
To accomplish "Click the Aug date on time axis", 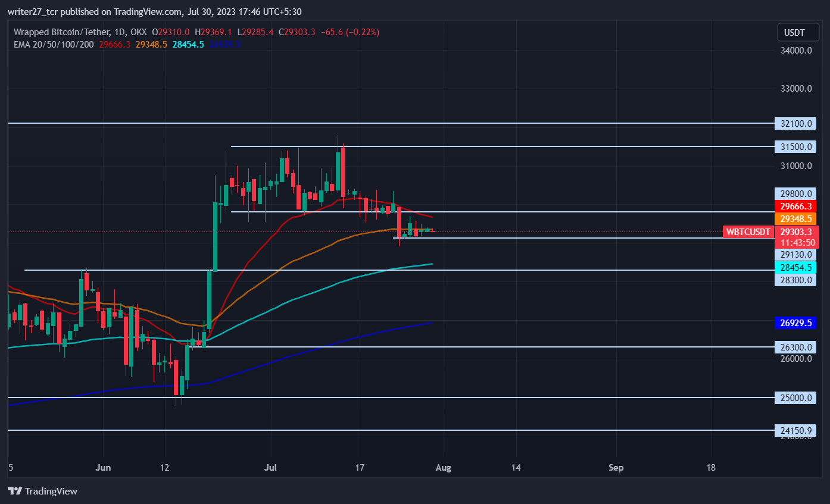I will pyautogui.click(x=444, y=468).
